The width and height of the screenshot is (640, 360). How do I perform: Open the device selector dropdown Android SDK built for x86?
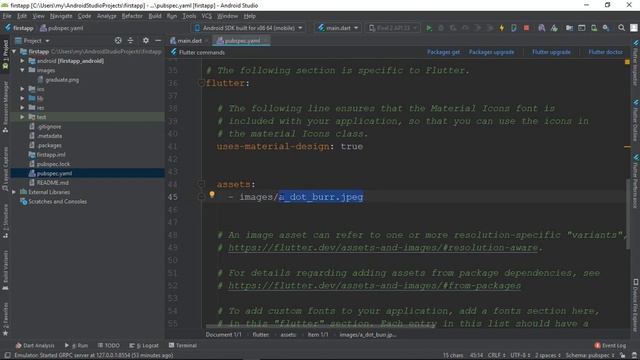click(x=248, y=28)
